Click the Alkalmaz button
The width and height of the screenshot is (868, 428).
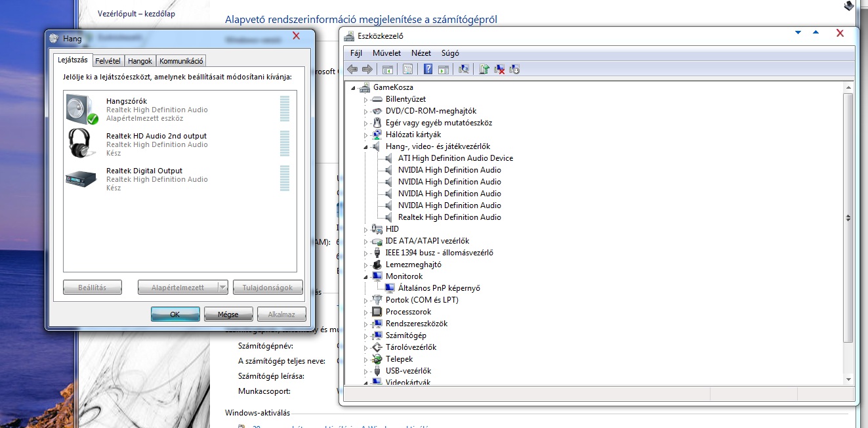281,314
